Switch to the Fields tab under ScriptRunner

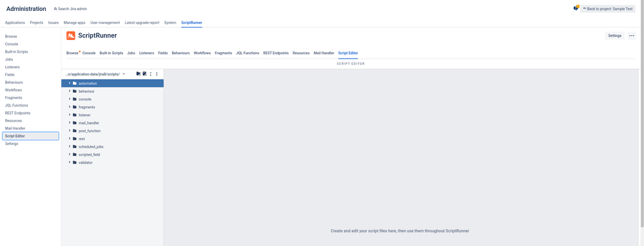(x=162, y=53)
